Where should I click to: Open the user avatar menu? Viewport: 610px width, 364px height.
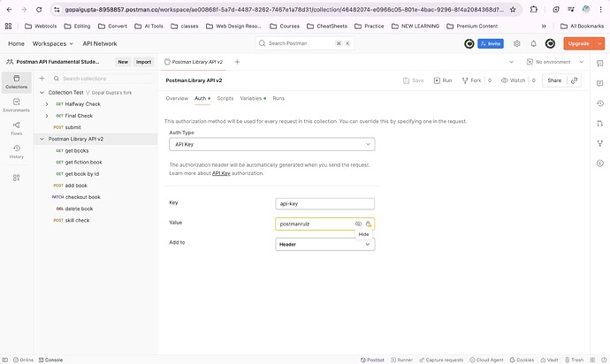(x=550, y=43)
